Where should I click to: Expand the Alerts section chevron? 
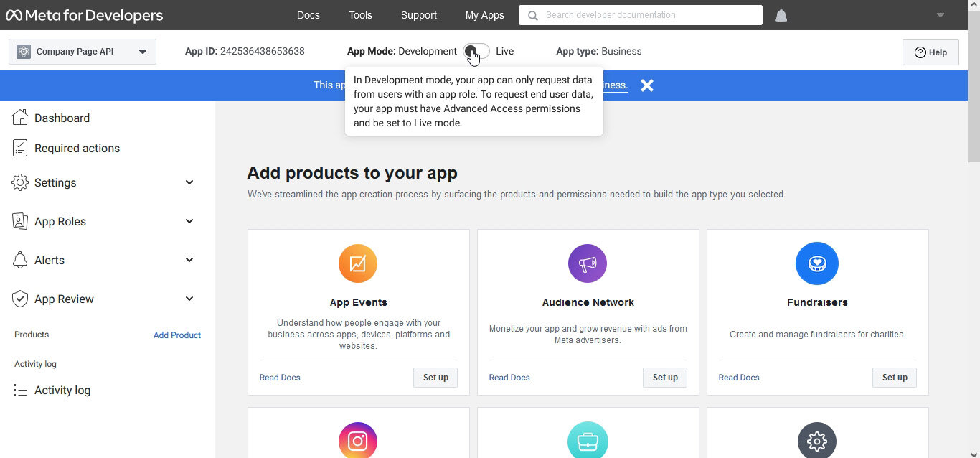coord(189,260)
